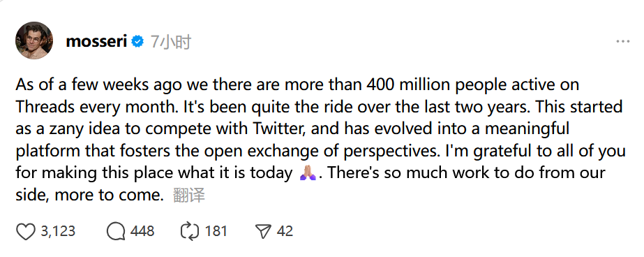Translate the post with 翻译

coord(189,195)
